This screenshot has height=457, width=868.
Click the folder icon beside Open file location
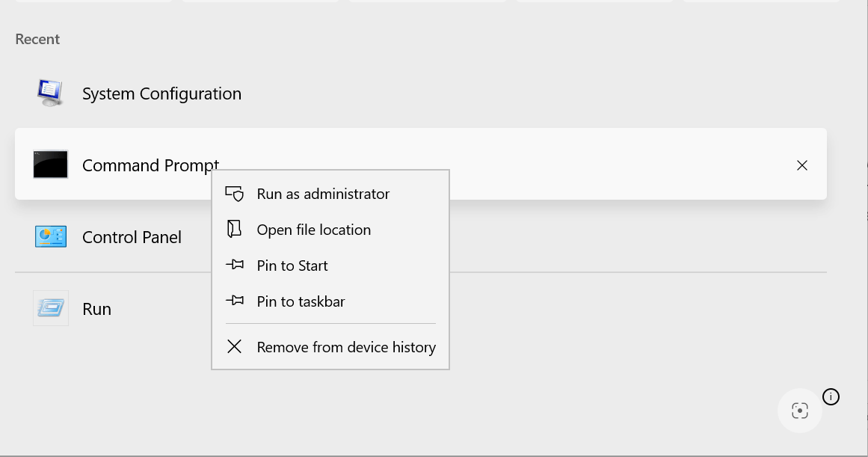click(235, 230)
